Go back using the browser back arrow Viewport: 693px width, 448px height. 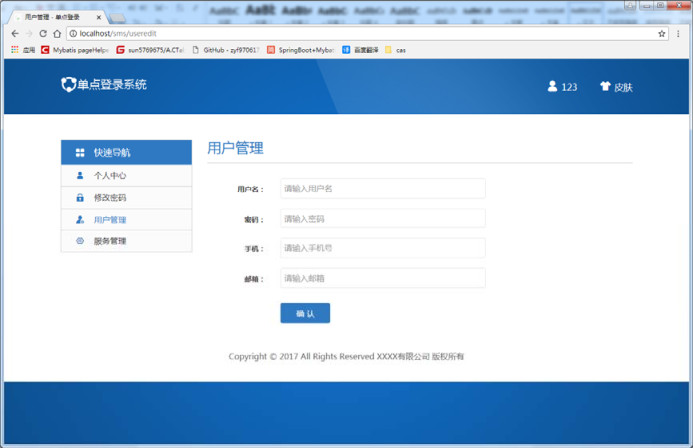[x=14, y=33]
